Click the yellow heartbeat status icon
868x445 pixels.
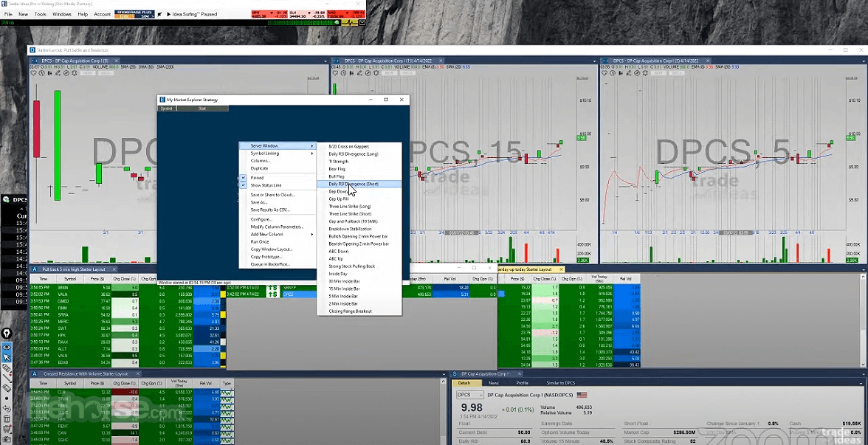point(350,23)
